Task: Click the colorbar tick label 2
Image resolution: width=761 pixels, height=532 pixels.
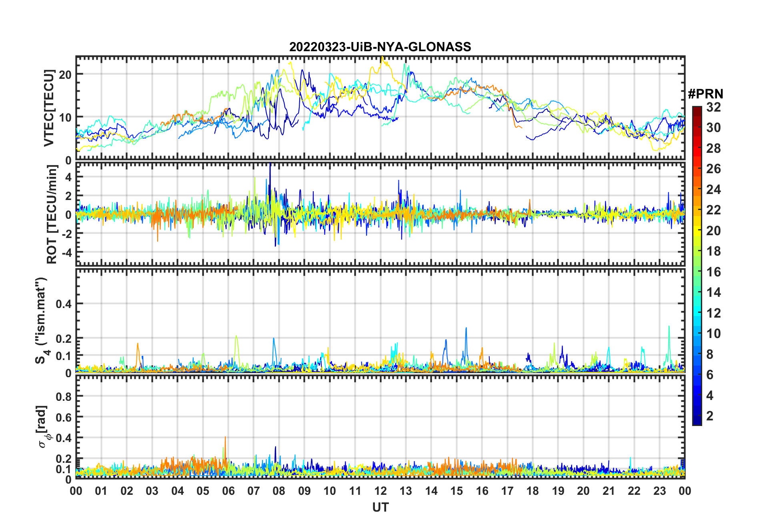Action: [x=710, y=416]
